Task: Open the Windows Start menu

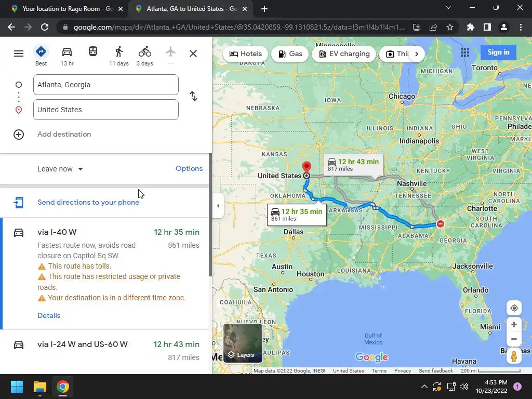Action: (17, 387)
